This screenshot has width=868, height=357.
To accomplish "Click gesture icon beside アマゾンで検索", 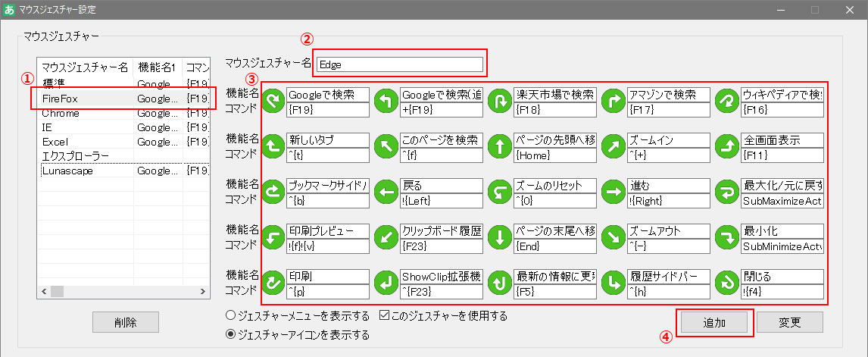I will pos(614,102).
